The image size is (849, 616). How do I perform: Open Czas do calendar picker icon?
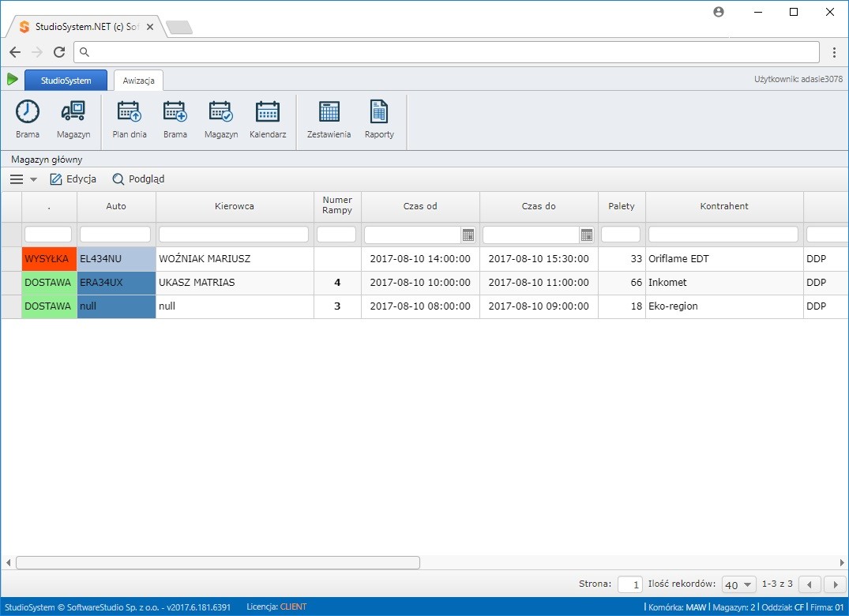586,235
